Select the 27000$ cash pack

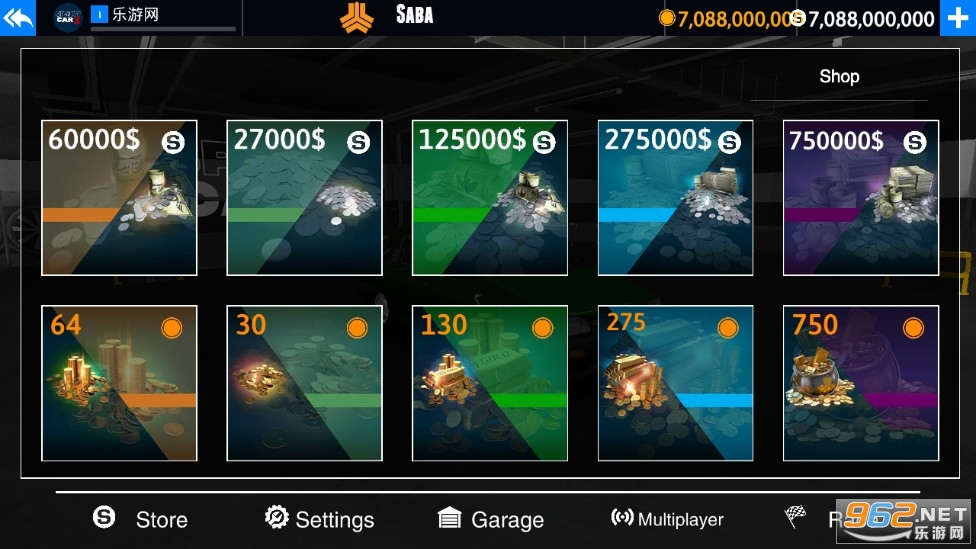coord(304,198)
